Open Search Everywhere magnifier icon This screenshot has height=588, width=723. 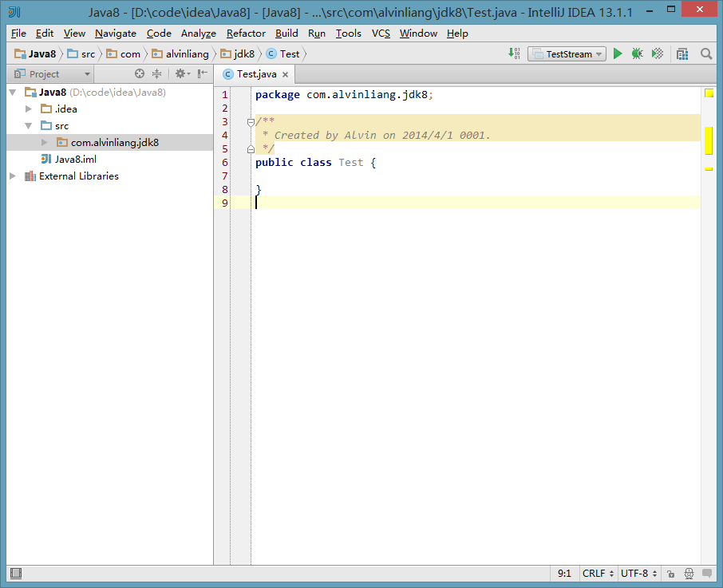(706, 54)
